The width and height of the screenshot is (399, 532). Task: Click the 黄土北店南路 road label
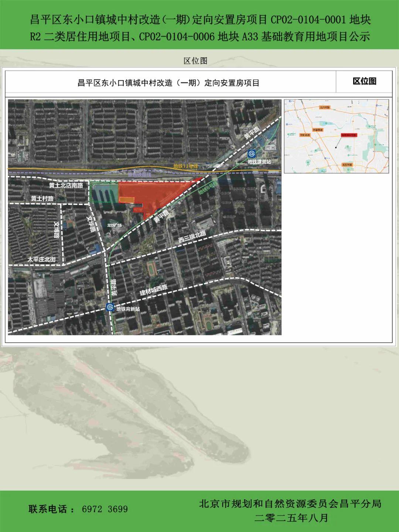tap(66, 185)
